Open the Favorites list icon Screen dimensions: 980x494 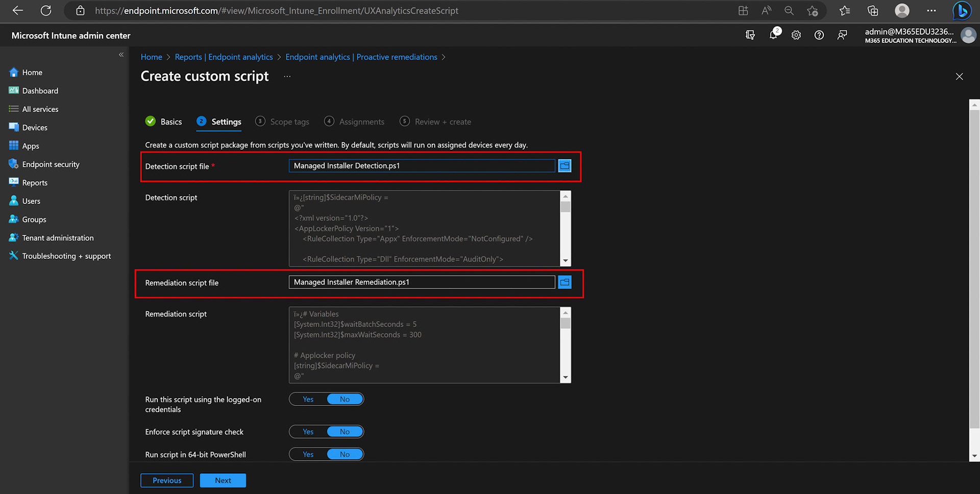(845, 10)
